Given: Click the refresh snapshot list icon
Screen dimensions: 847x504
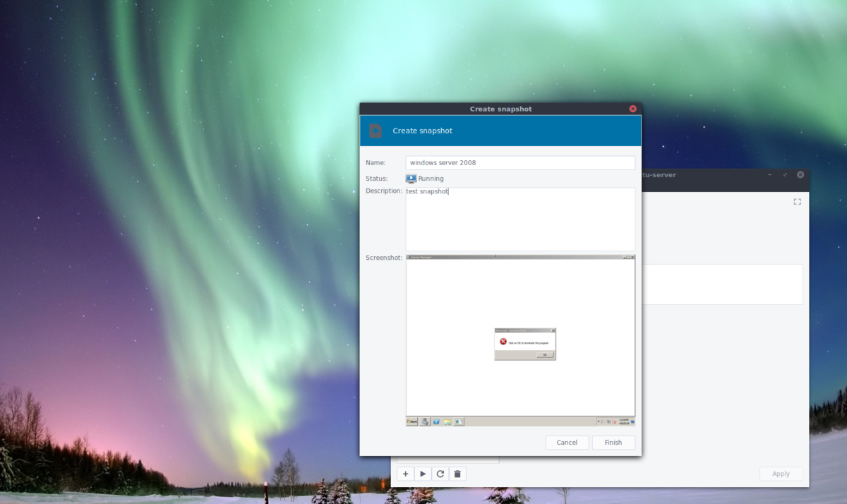Looking at the screenshot, I should (x=440, y=474).
